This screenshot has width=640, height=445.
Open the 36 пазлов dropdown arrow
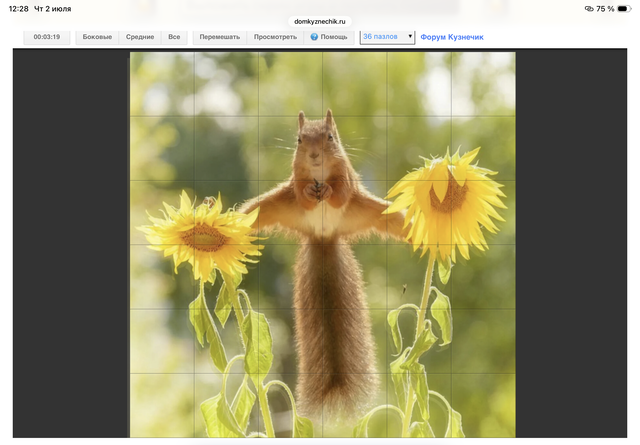point(410,36)
